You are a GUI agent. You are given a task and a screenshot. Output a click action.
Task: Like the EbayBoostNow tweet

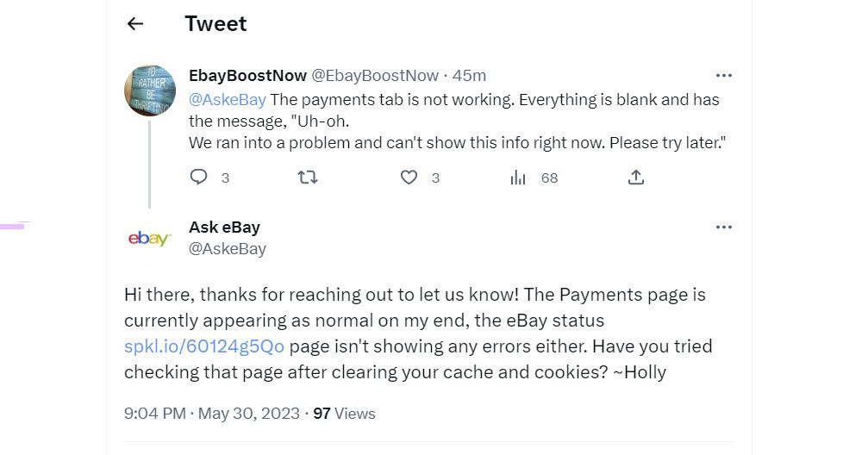click(x=409, y=178)
